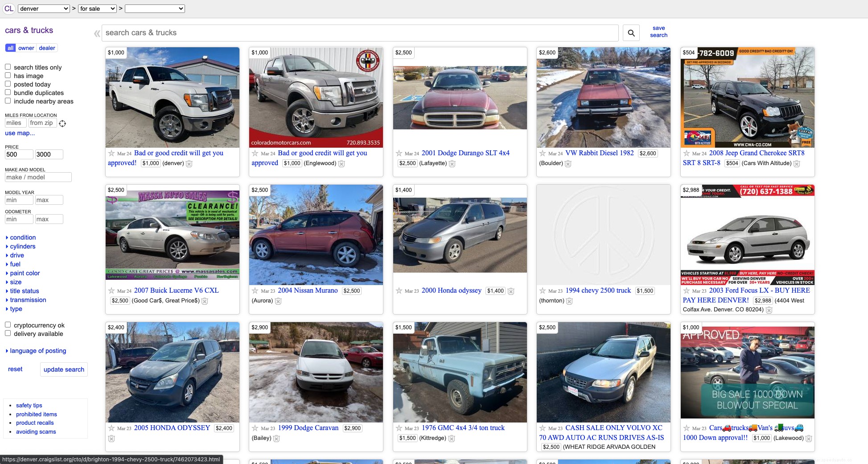Favorite the VW Rabbit Diesel 1982 star
This screenshot has height=464, width=868.
[543, 153]
